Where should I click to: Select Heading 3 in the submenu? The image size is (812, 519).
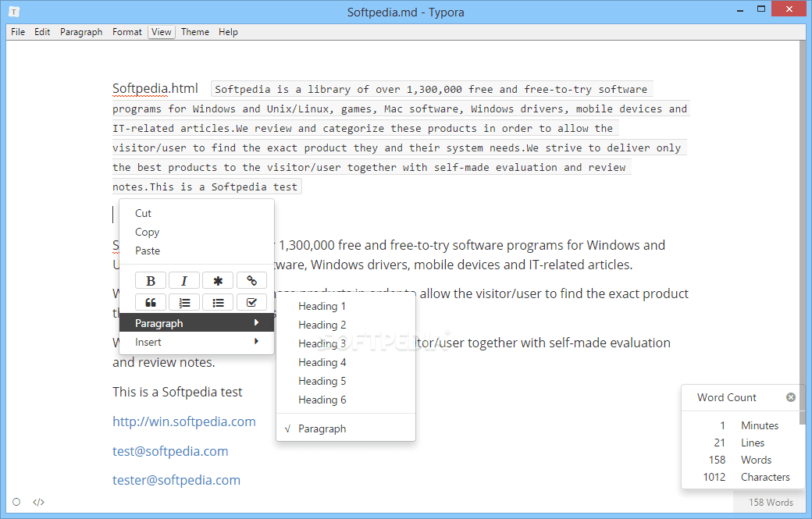346,343
